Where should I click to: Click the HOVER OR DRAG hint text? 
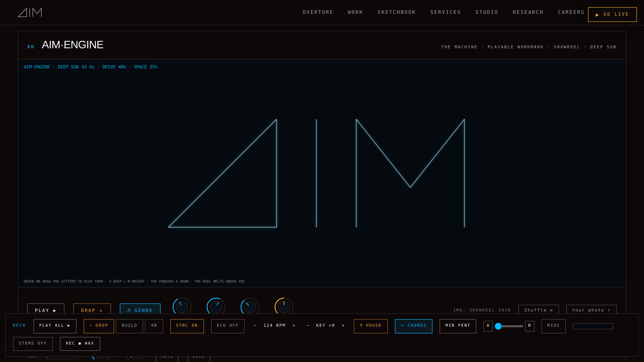(134, 282)
